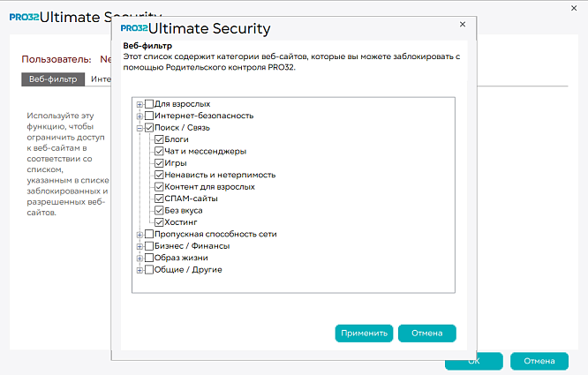
Task: Expand the Образ жизни node
Action: [x=139, y=259]
